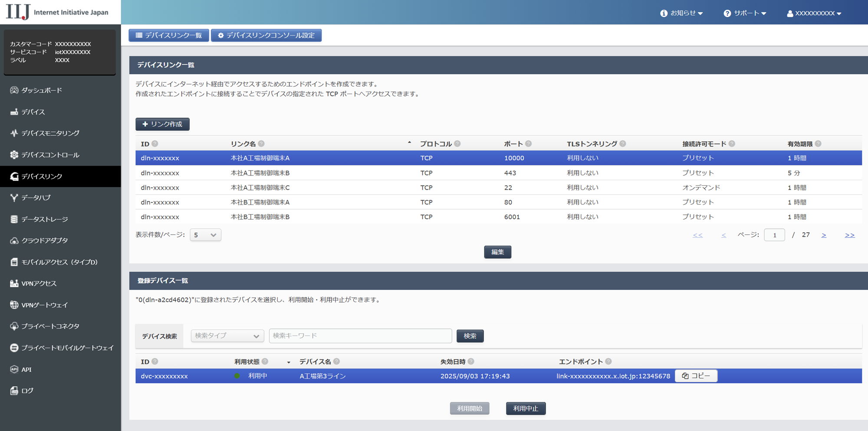Viewport: 868px width, 431px height.
Task: Open クラウドアダプタ via its cloud icon
Action: pos(14,240)
